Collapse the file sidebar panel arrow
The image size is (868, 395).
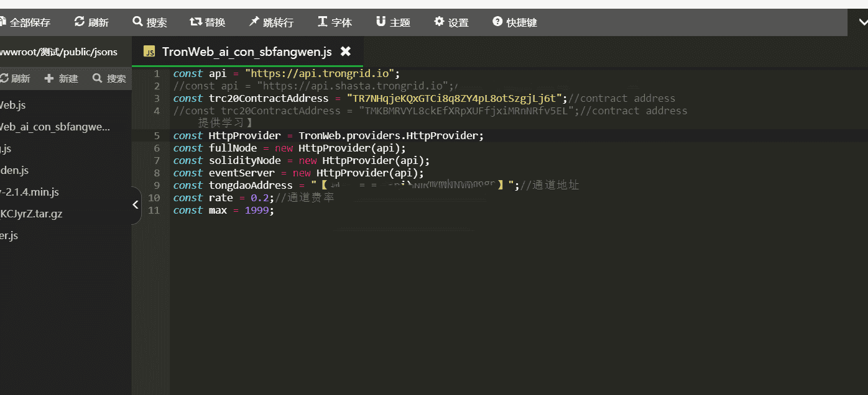point(136,204)
